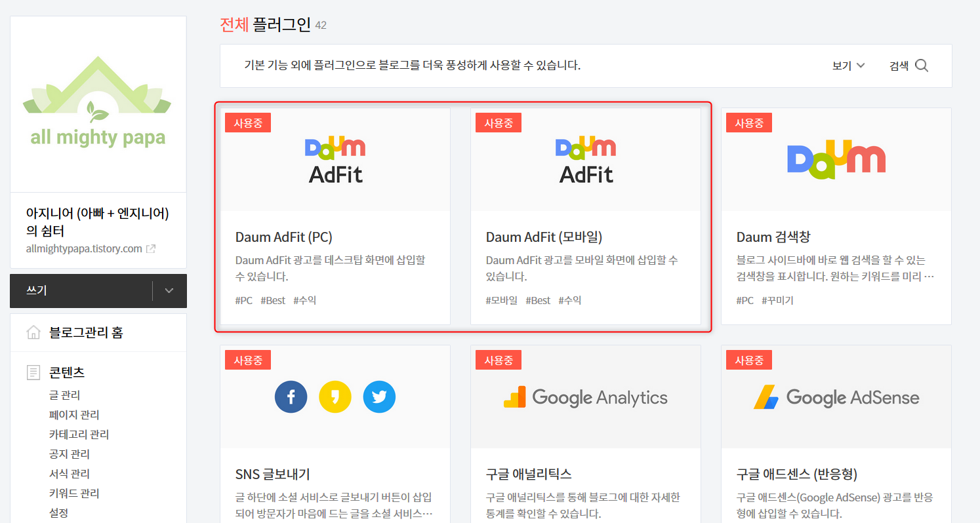This screenshot has height=523, width=980.
Task: Open 페이지 관리 in sidebar
Action: click(x=74, y=415)
